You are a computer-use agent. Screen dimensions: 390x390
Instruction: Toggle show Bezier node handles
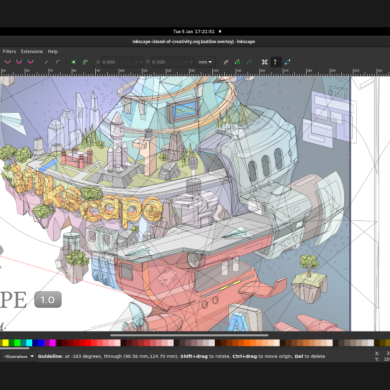pyautogui.click(x=275, y=62)
